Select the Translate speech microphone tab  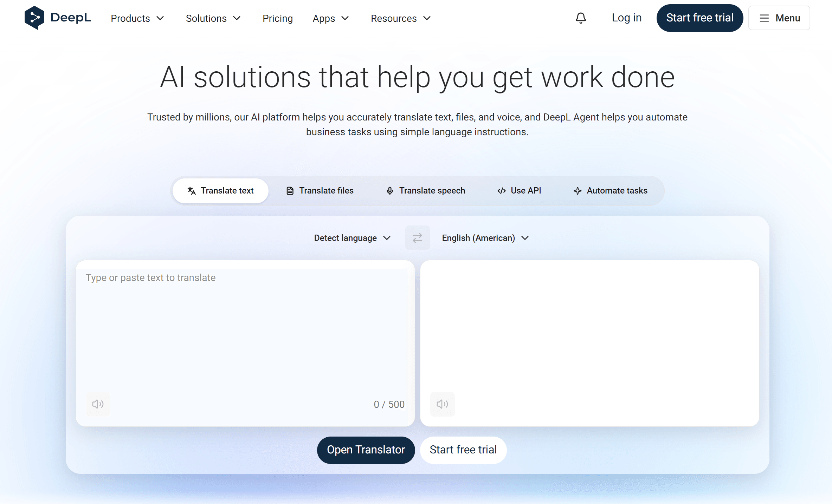pyautogui.click(x=425, y=191)
